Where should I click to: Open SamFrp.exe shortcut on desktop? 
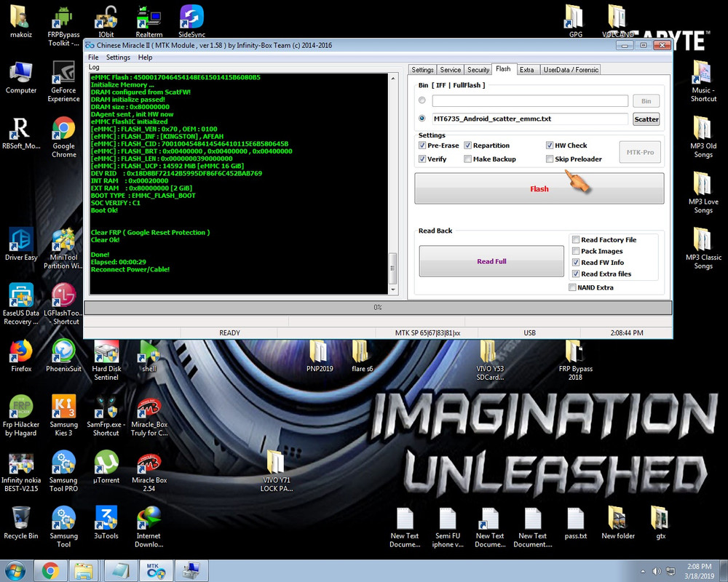(106, 416)
